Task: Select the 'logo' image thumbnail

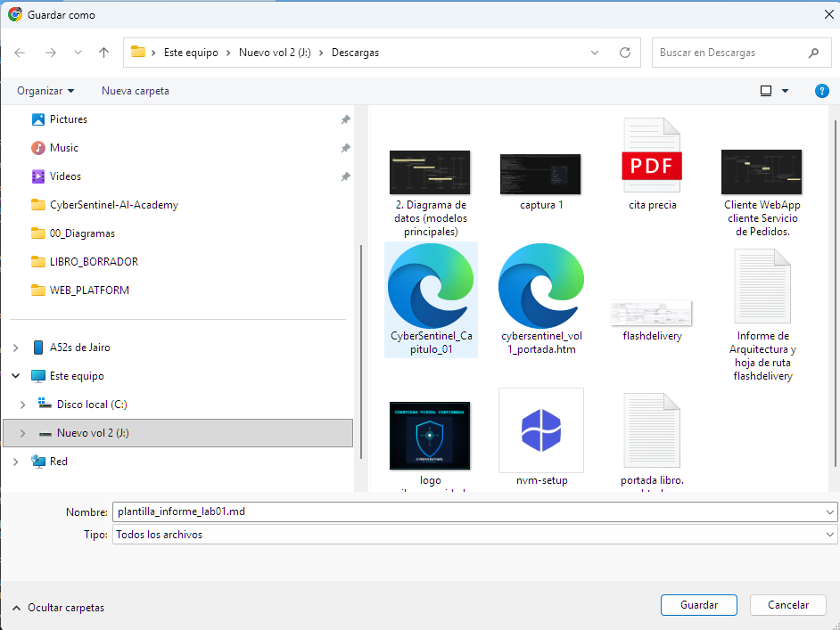Action: coord(431,436)
